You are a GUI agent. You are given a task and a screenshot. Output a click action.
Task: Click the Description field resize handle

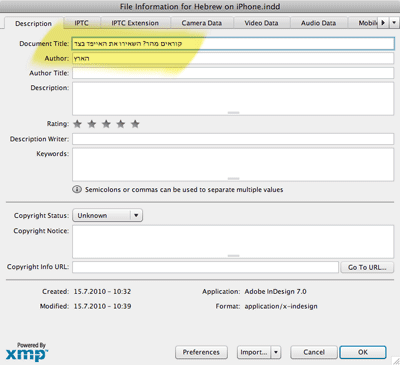coord(233,113)
